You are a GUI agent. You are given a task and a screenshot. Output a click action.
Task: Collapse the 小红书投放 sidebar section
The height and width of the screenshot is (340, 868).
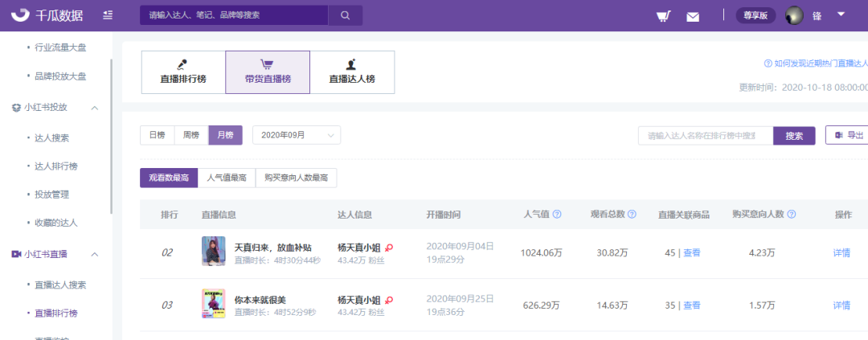point(95,108)
